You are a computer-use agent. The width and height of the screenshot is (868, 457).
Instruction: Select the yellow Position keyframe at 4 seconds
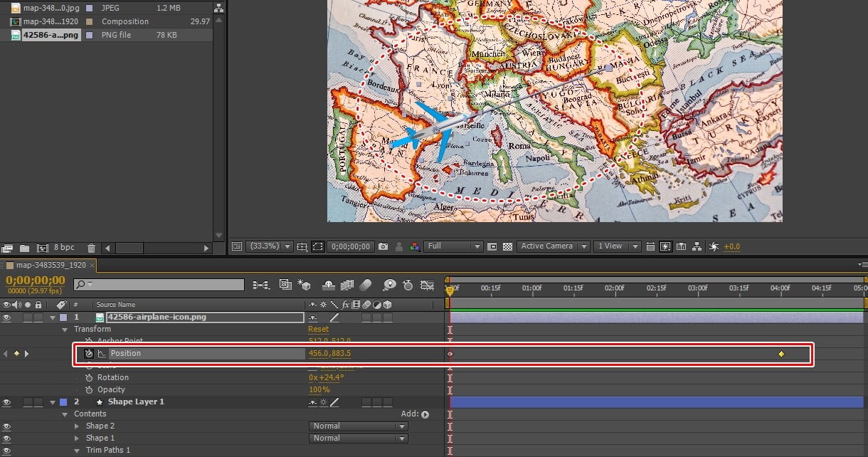click(781, 354)
